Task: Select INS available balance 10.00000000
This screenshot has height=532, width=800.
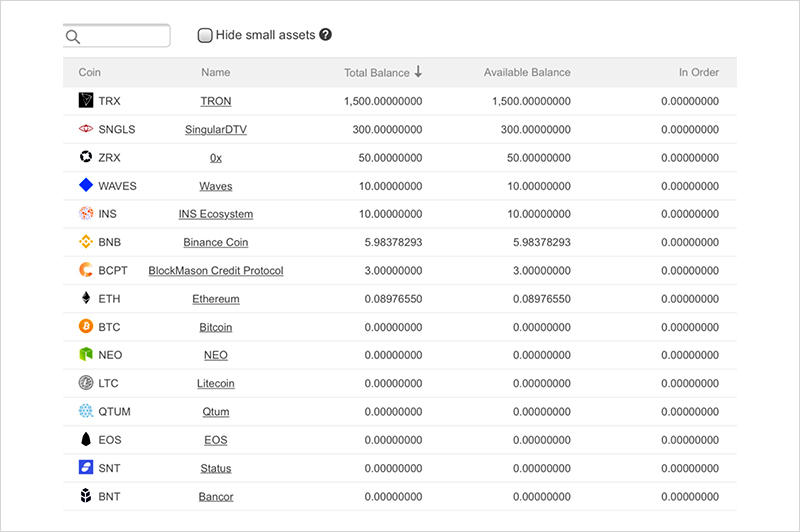Action: coord(539,214)
